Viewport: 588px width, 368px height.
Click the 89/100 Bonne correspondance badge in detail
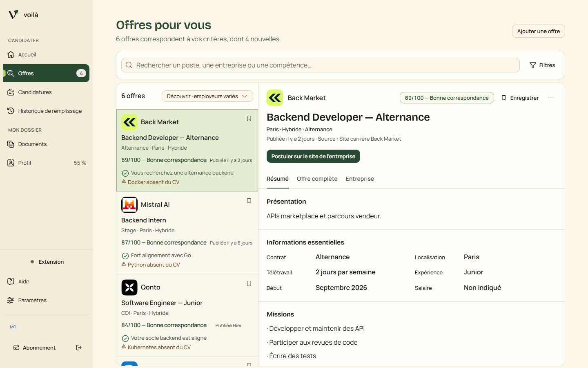pos(447,98)
